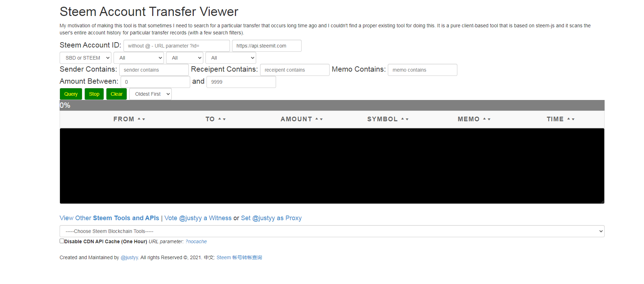This screenshot has width=644, height=284.
Task: Click inside the black results text area
Action: tap(332, 166)
